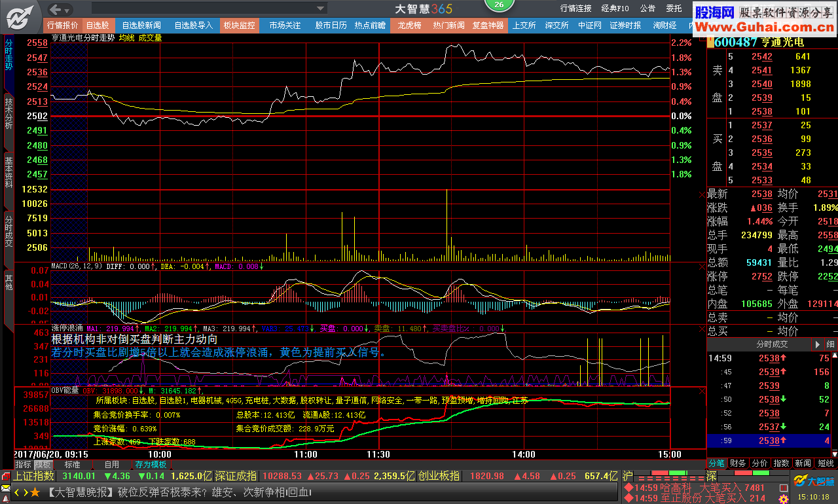Open 股市日历 in the toolbar
838x504 pixels.
coord(331,26)
